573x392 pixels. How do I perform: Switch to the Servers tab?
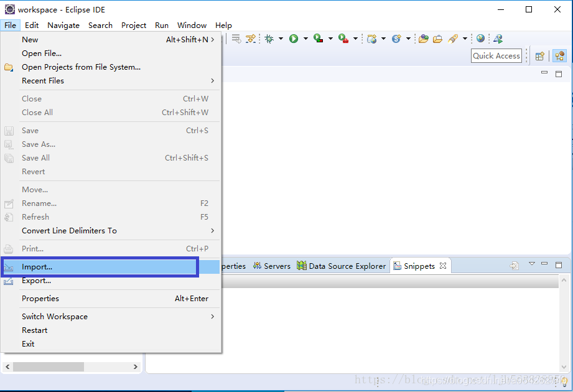click(x=272, y=266)
